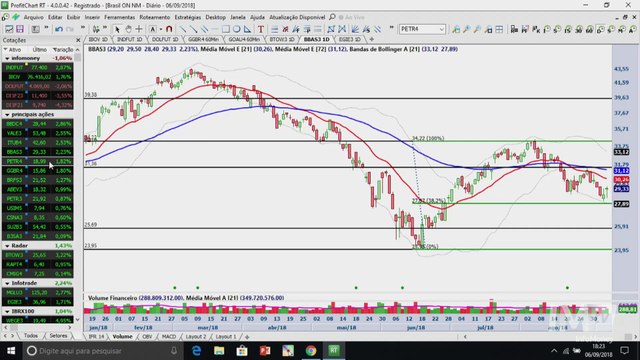Switch to the IBOV 1D chart tab
Screen dimensions: 640x360
98,40
